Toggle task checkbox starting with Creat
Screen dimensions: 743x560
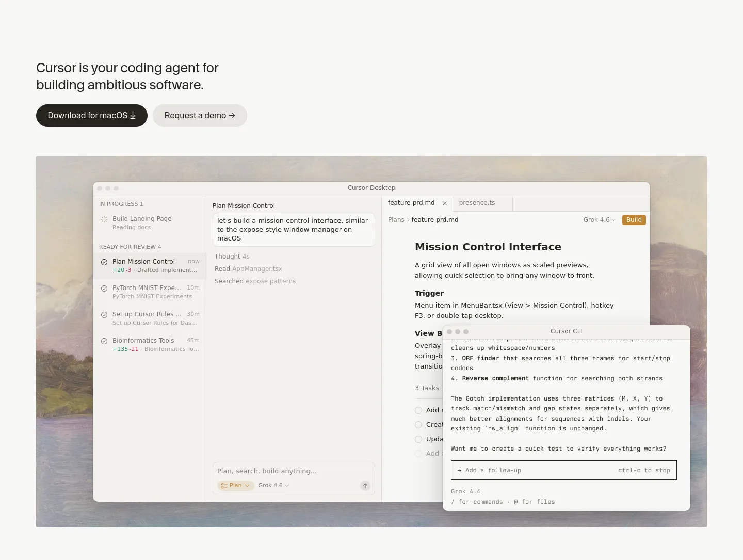(x=418, y=425)
